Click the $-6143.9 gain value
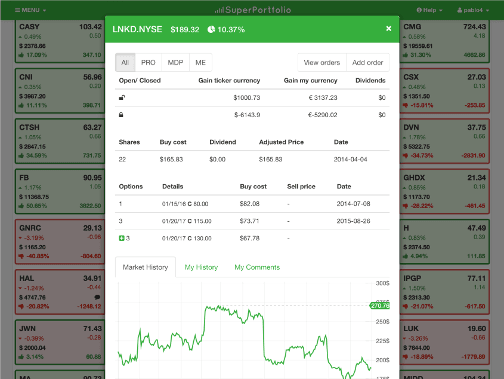The height and width of the screenshot is (379, 504). [x=247, y=115]
